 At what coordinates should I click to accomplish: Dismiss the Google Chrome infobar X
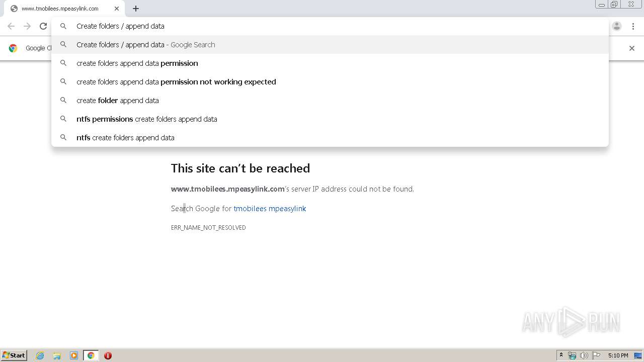pos(632,48)
